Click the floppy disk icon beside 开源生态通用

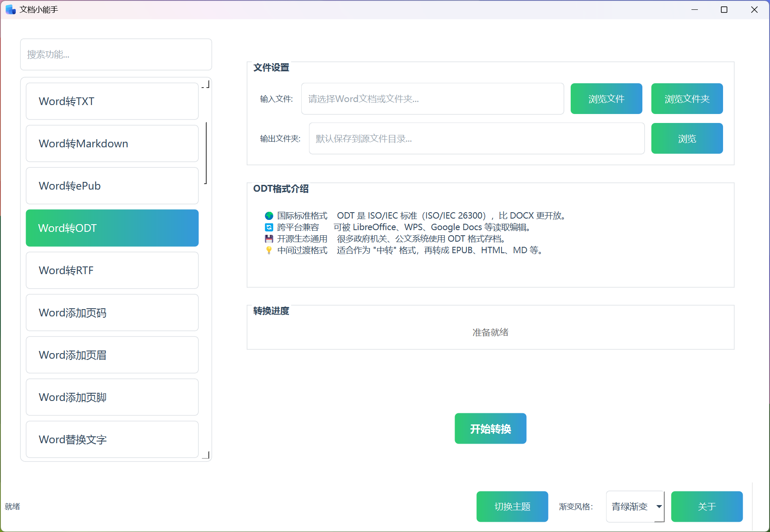(x=269, y=239)
